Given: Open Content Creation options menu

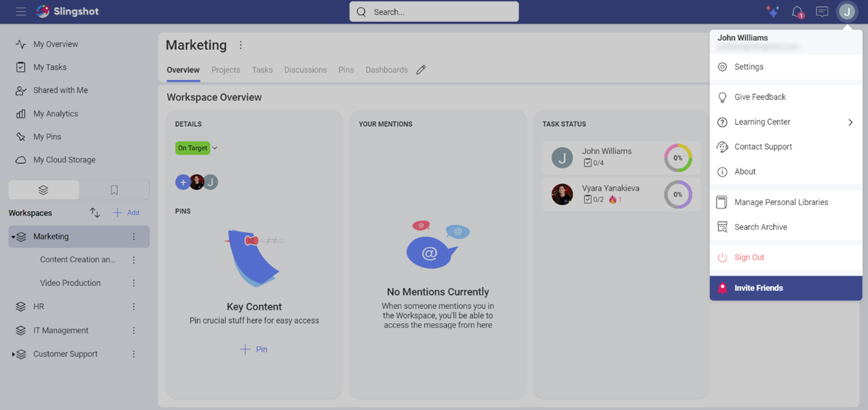Looking at the screenshot, I should 134,260.
